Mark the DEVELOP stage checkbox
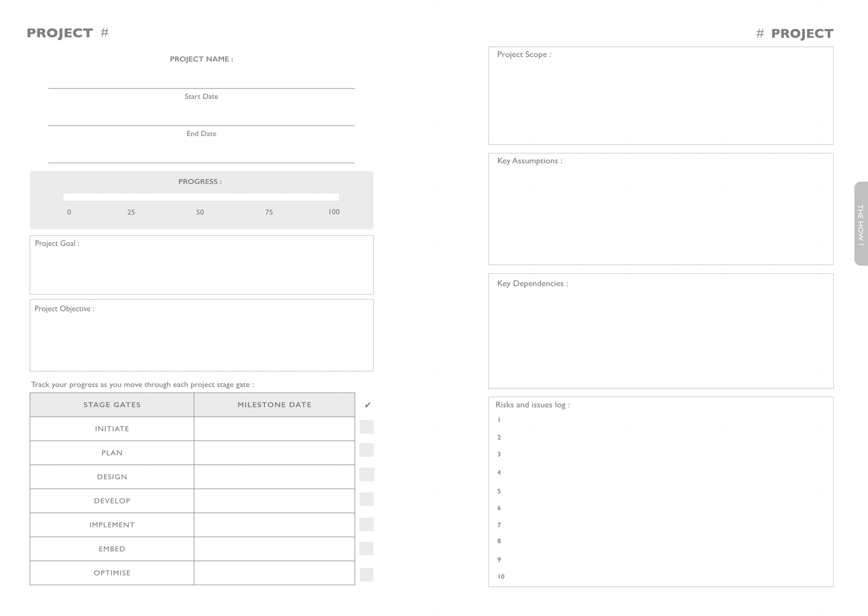Viewport: 868px width, 616px height. [366, 499]
